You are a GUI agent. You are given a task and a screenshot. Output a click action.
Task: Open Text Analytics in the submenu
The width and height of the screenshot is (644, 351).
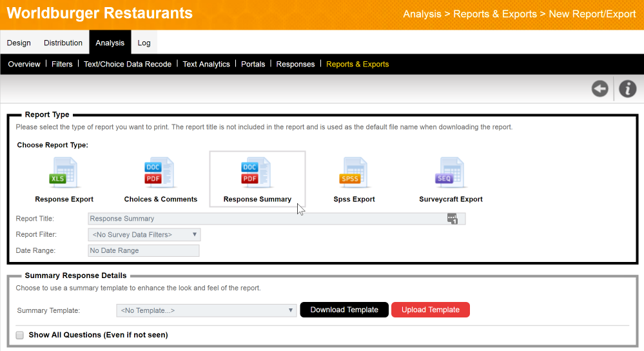206,65
